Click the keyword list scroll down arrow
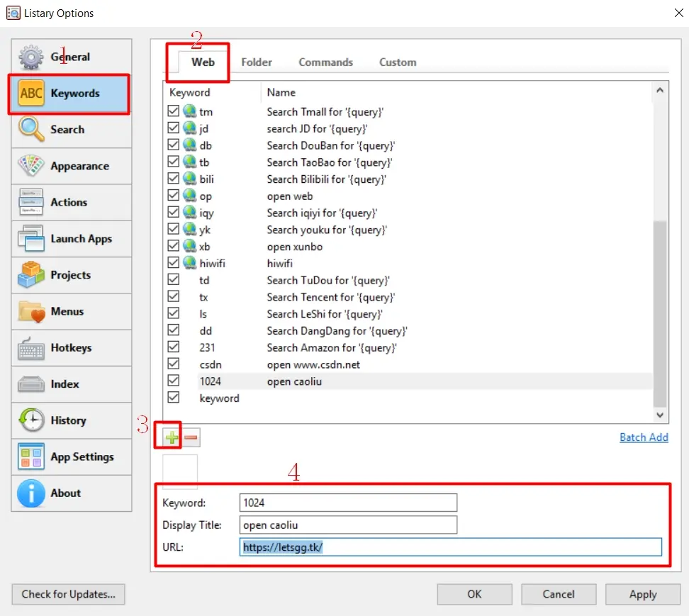The width and height of the screenshot is (689, 616). click(x=659, y=414)
